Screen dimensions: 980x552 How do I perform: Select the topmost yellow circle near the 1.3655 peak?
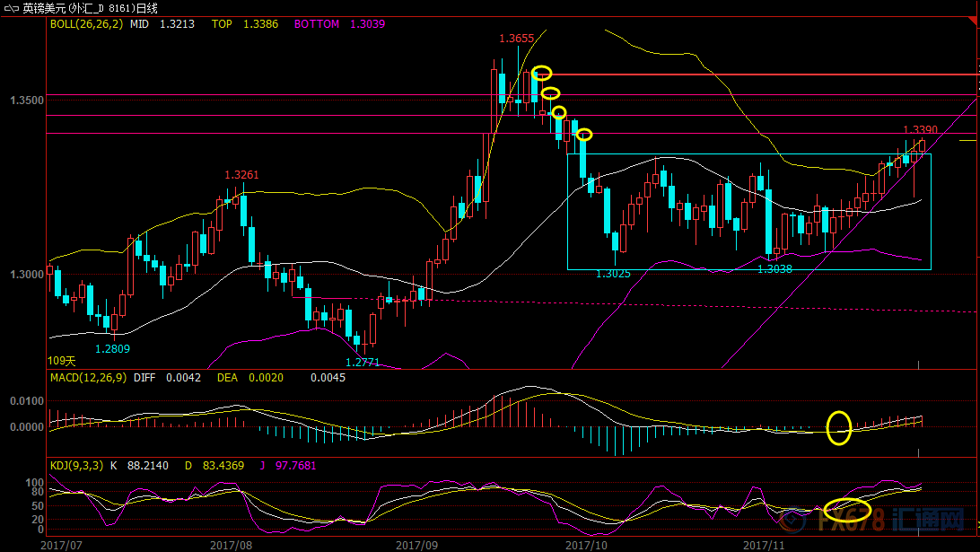[x=541, y=73]
